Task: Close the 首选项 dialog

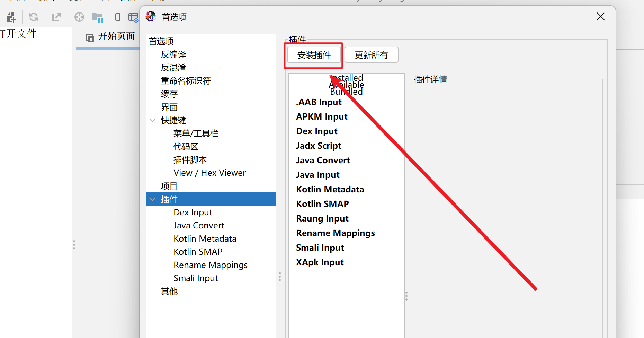Action: (600, 17)
